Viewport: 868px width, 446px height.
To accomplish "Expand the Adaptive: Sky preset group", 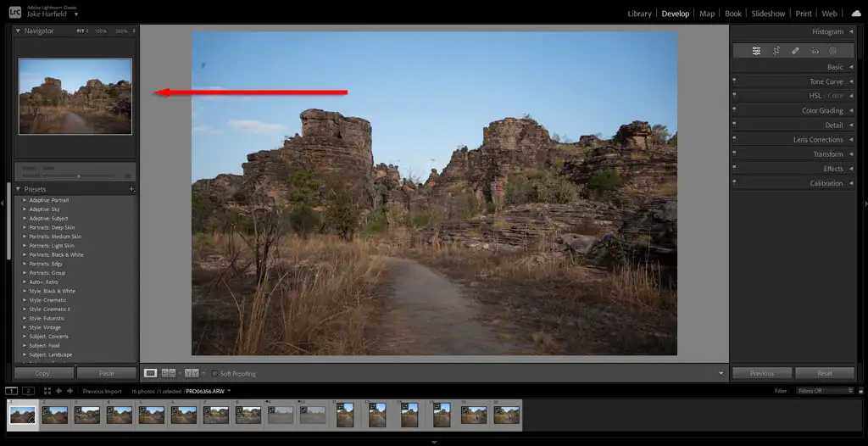I will [25, 209].
